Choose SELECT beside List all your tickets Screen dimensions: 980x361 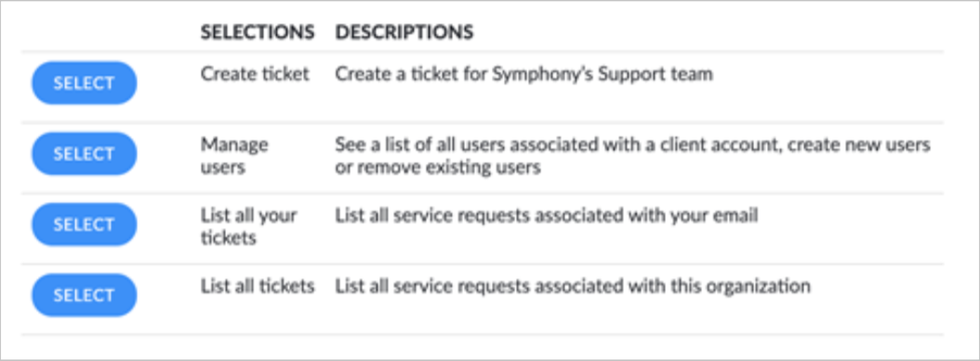84,224
